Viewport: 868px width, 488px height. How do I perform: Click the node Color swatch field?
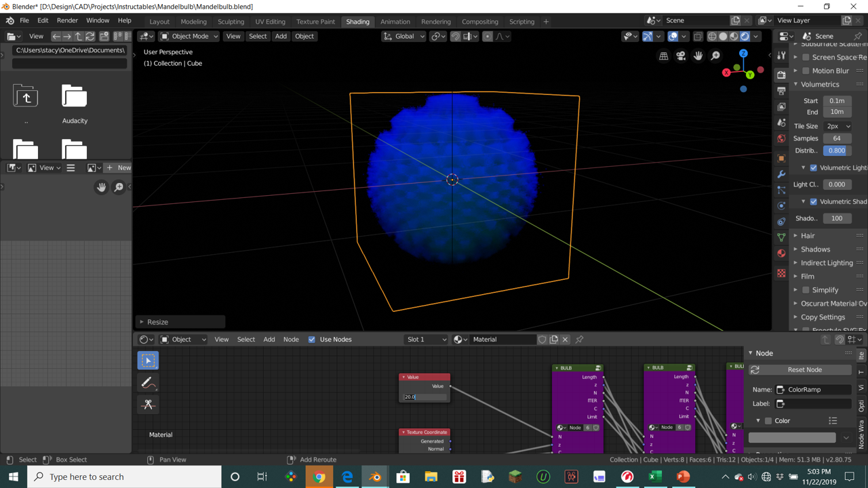(792, 439)
